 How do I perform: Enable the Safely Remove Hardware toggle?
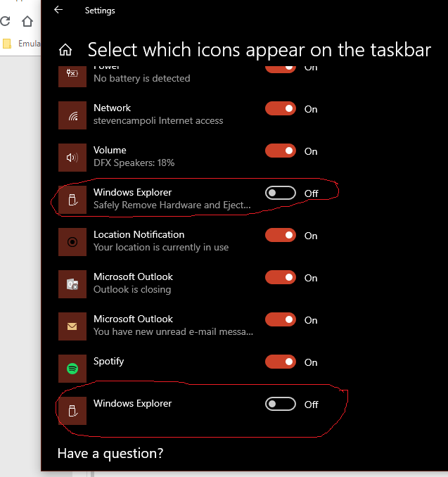[x=281, y=193]
